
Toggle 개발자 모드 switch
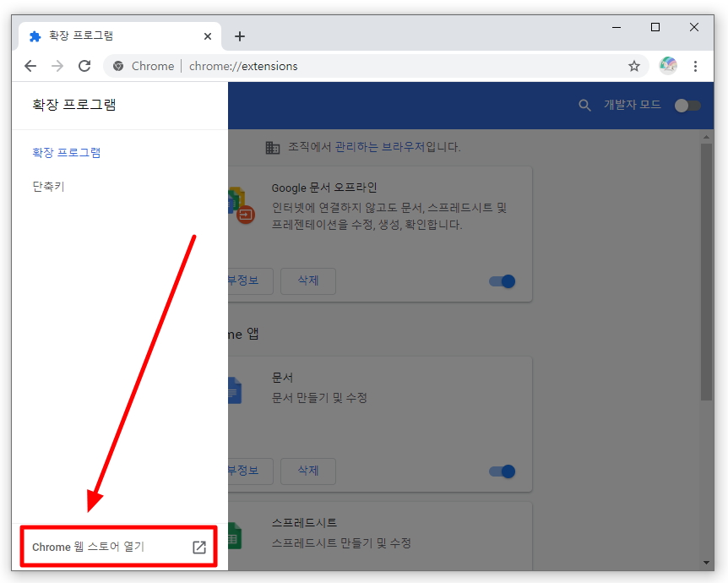[687, 106]
